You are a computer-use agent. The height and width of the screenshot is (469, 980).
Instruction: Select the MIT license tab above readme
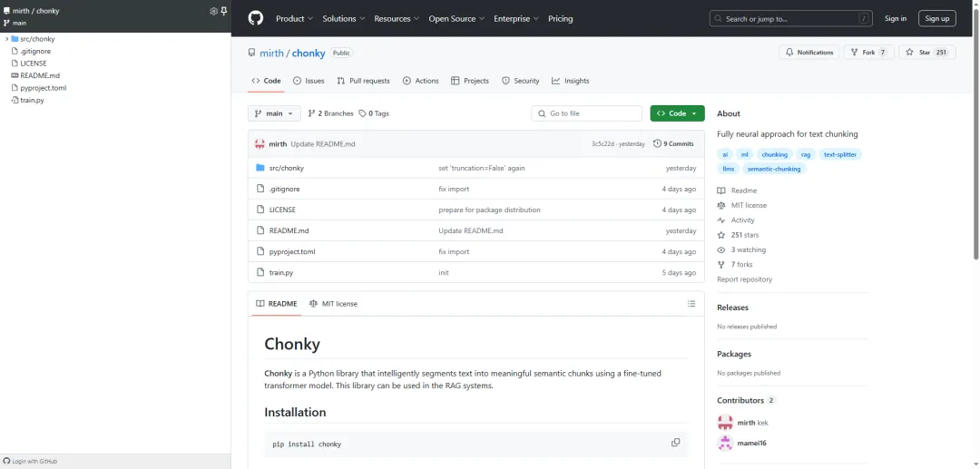333,304
